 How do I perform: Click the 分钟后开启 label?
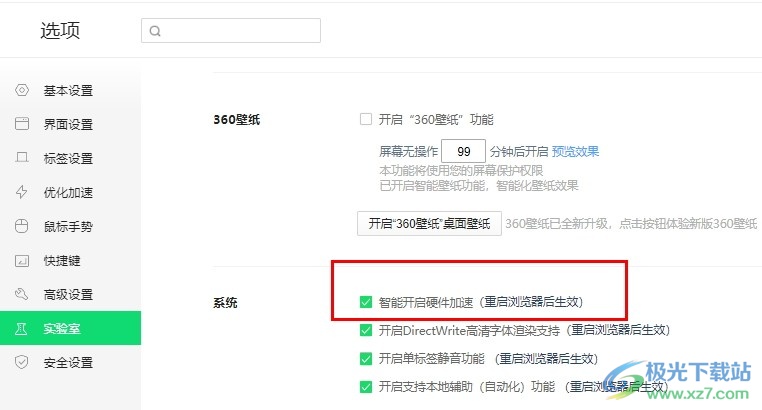pos(519,152)
